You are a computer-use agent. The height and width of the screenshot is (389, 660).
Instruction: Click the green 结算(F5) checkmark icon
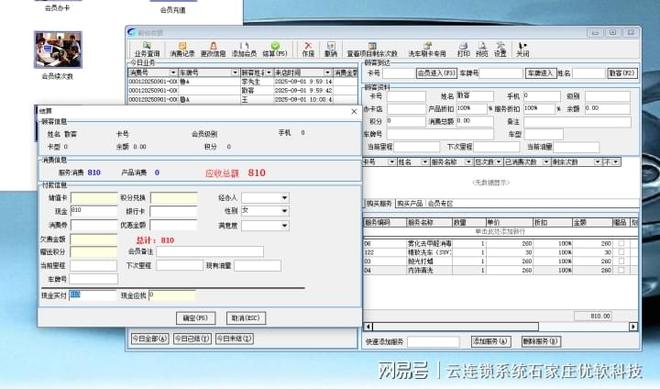pos(275,49)
